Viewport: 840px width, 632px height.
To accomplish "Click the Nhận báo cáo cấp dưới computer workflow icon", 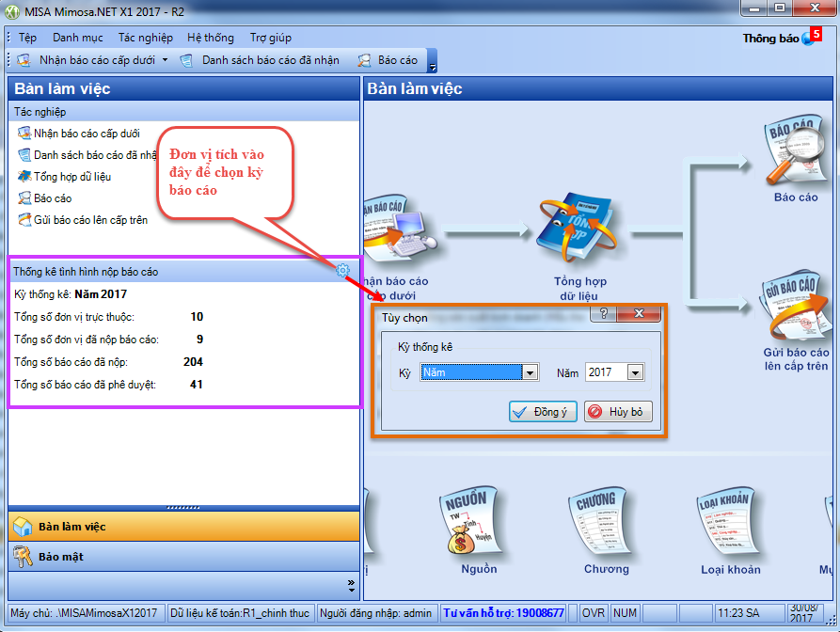I will coord(401,229).
